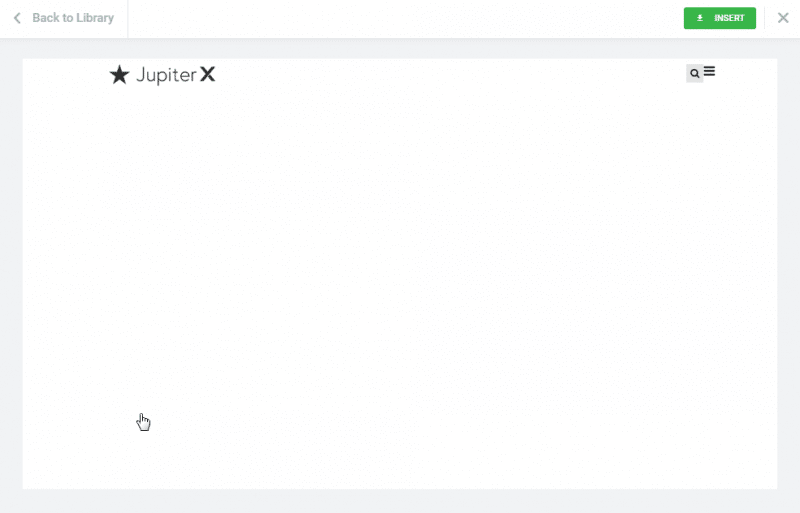Click the template header space between logo and search
800x513 pixels.
451,75
